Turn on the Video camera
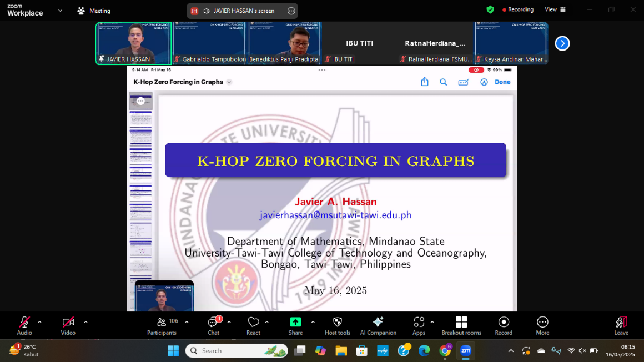The image size is (644, 362). pos(68,323)
